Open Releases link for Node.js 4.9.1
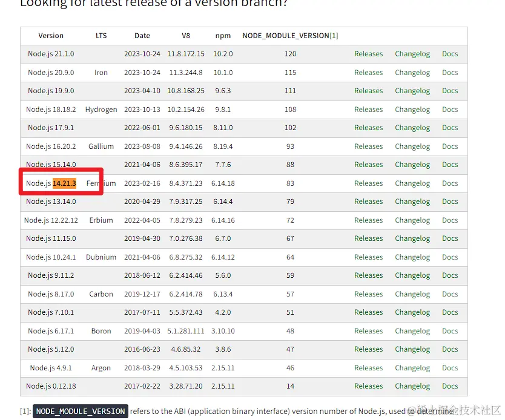505x420 pixels. pyautogui.click(x=368, y=368)
